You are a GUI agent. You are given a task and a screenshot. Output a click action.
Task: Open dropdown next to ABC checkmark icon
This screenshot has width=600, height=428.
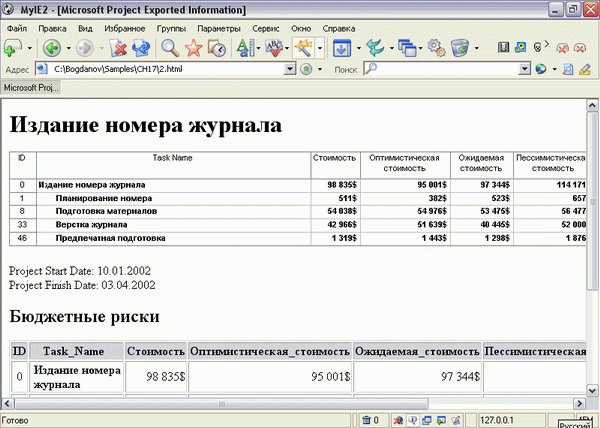pos(287,48)
